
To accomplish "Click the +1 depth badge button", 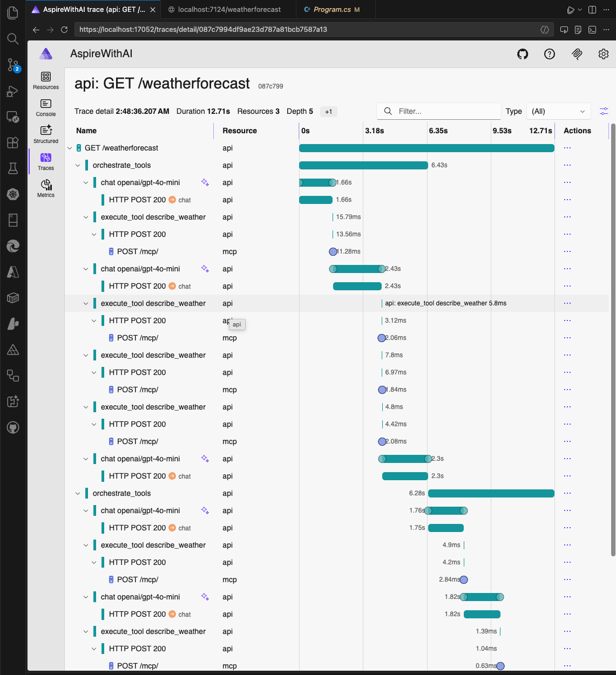I will pos(328,112).
